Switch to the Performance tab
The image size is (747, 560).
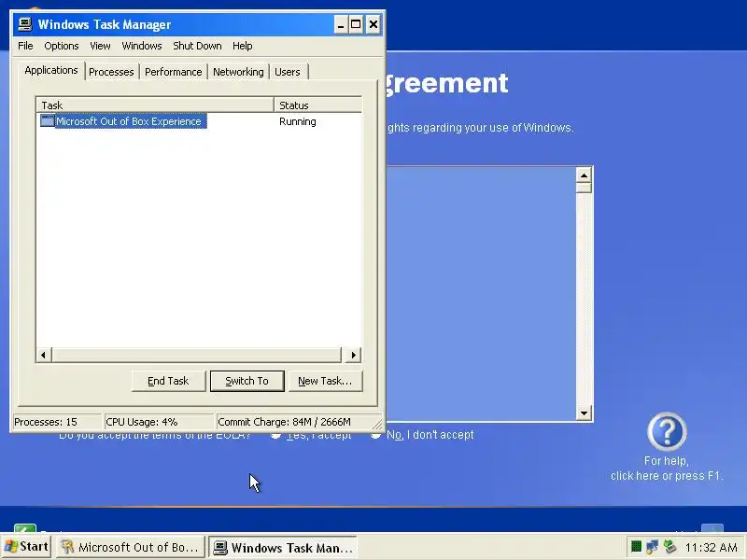tap(174, 72)
